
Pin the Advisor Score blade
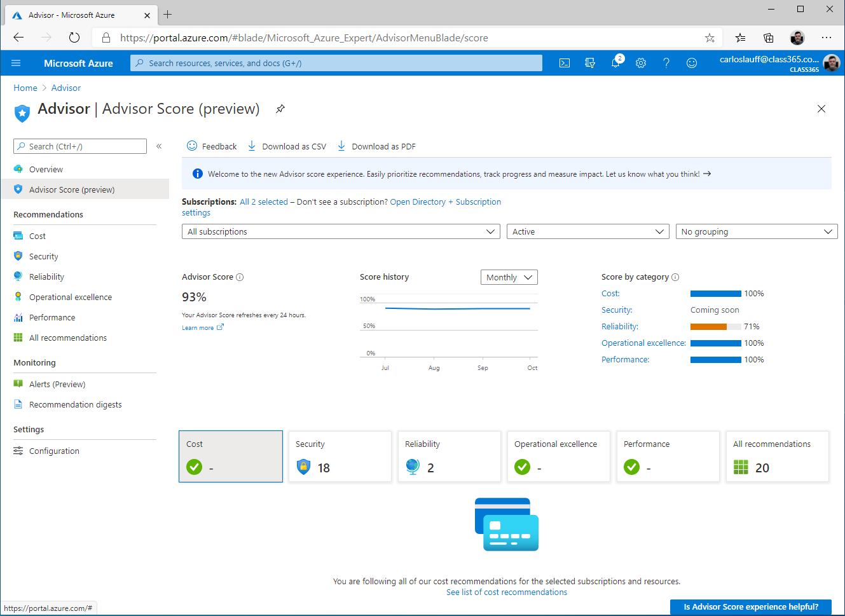[280, 109]
